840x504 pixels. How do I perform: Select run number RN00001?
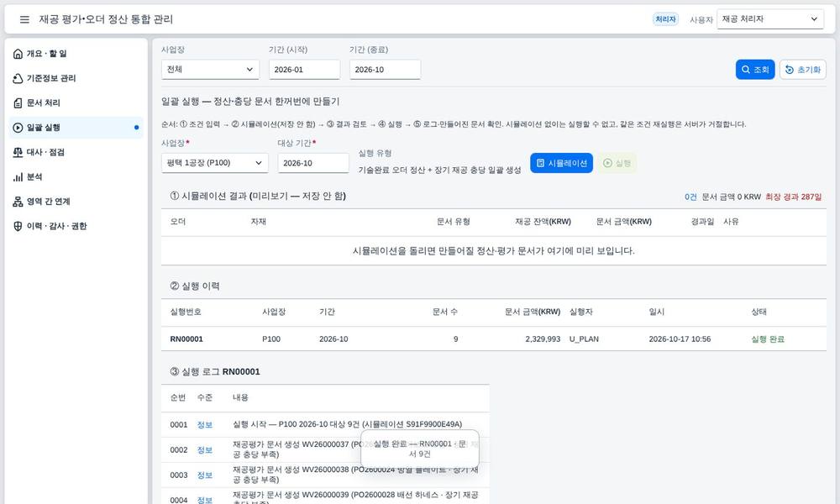tap(186, 339)
